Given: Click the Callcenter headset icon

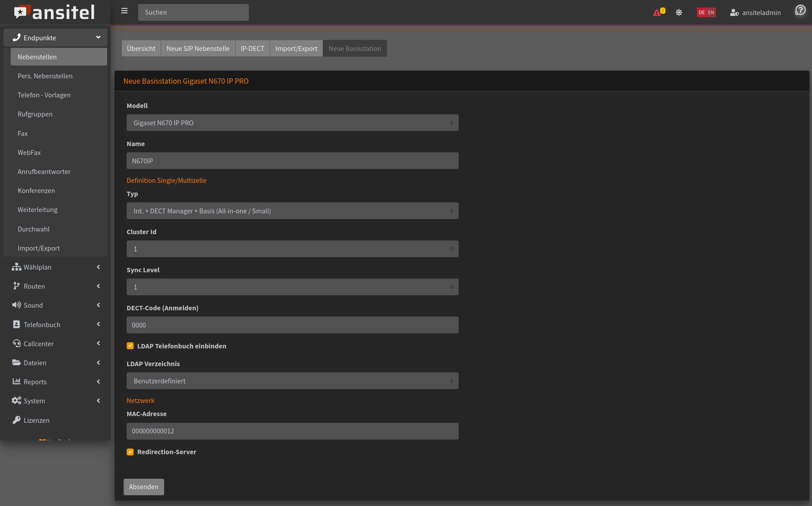Looking at the screenshot, I should pos(16,344).
